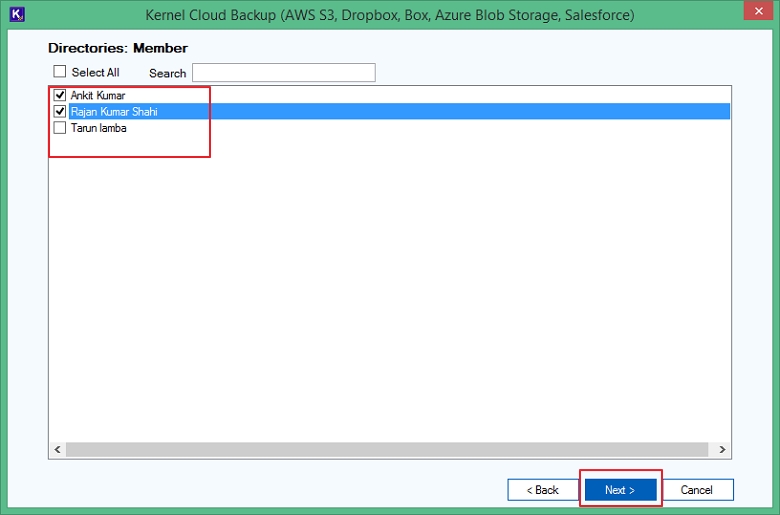Check the Tarun lamba checkbox
780x515 pixels.
coord(60,128)
